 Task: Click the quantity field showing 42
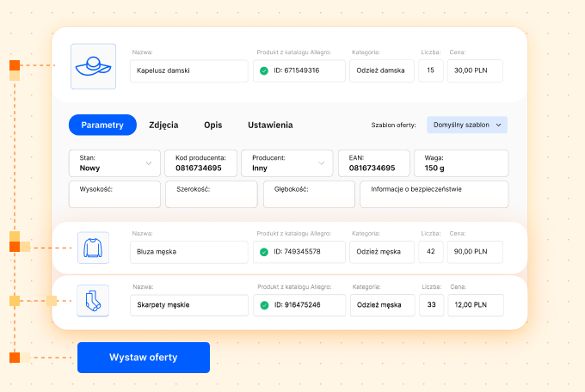pyautogui.click(x=431, y=252)
